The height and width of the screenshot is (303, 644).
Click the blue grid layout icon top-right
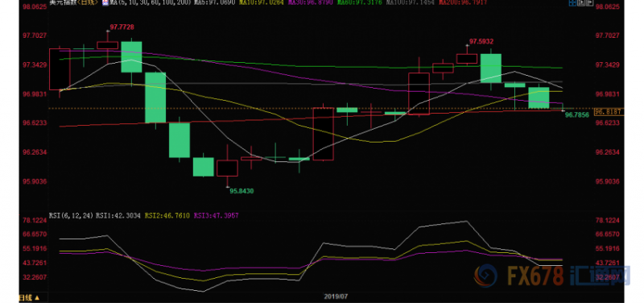(572, 3)
